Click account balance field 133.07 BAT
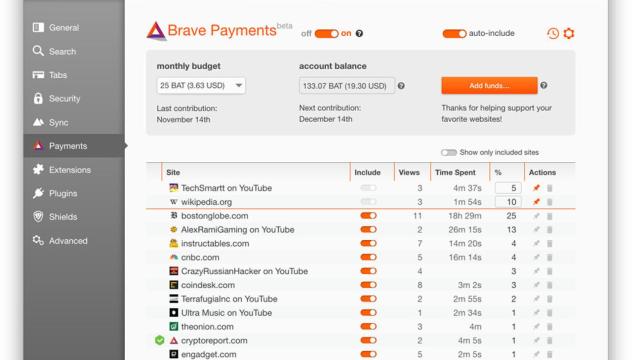Viewport: 640px width, 360px height. click(347, 86)
